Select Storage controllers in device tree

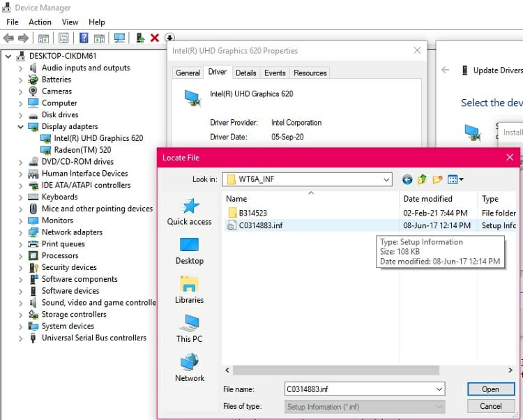(74, 314)
